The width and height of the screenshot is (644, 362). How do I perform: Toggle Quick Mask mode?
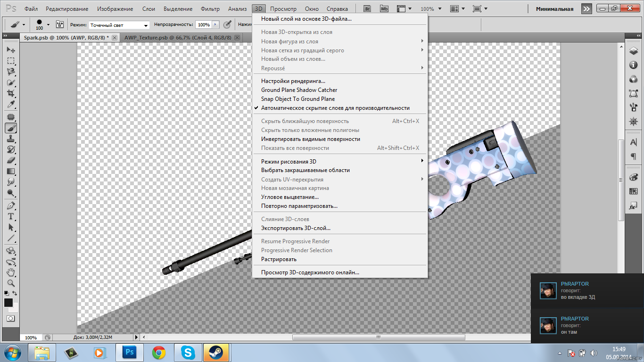[11, 318]
